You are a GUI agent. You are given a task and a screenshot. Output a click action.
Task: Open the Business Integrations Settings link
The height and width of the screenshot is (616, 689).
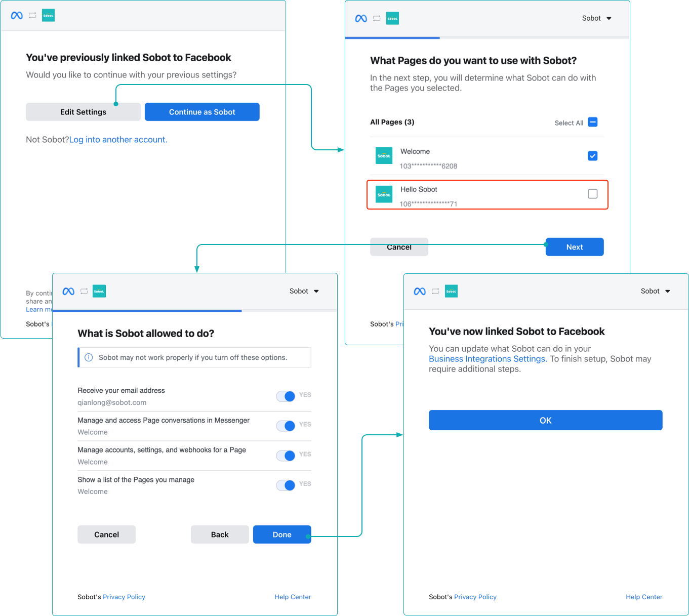tap(487, 359)
